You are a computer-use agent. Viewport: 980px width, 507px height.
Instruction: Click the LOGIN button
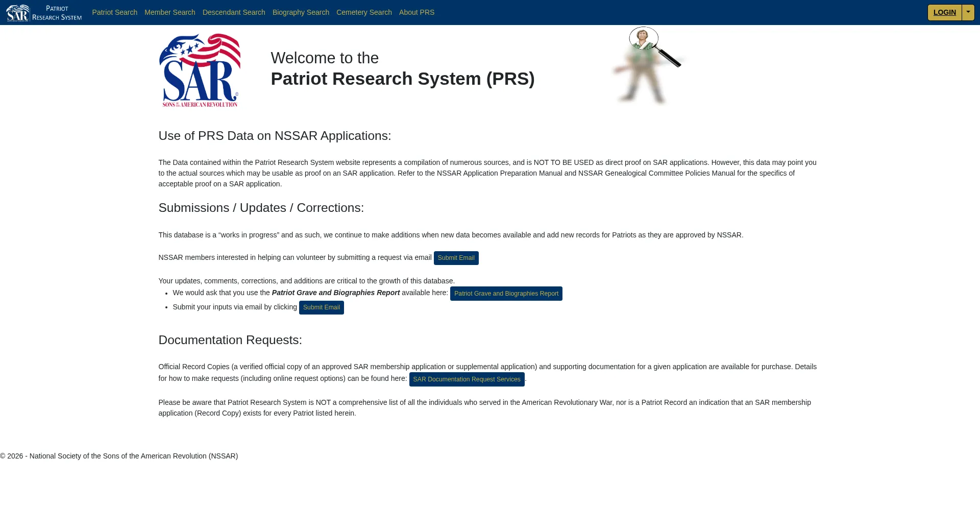(x=945, y=12)
